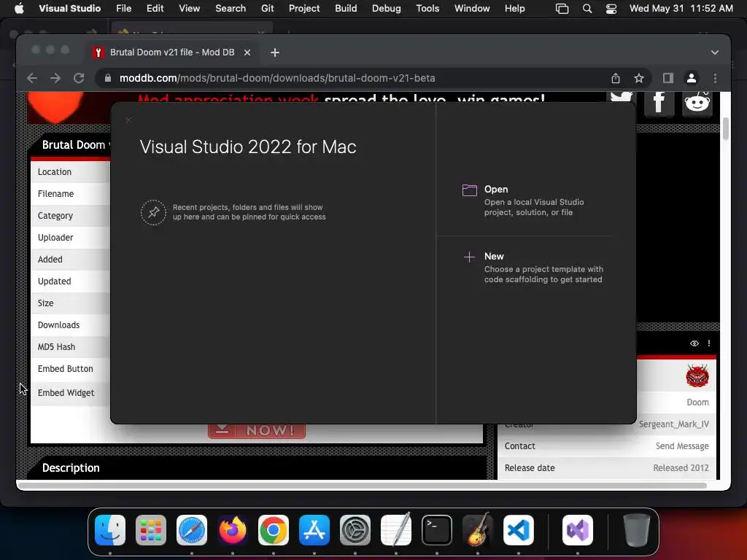Open the Sergeant_Mark_IV creator link

[x=673, y=424]
